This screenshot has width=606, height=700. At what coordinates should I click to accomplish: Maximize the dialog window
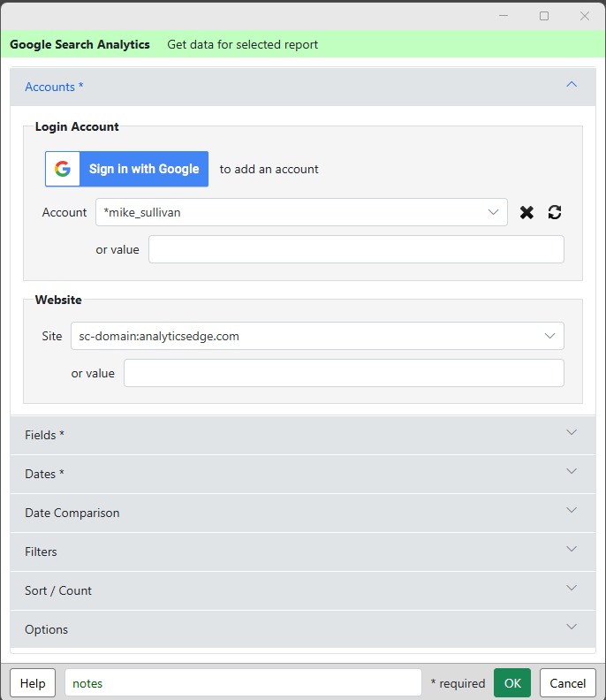click(544, 16)
